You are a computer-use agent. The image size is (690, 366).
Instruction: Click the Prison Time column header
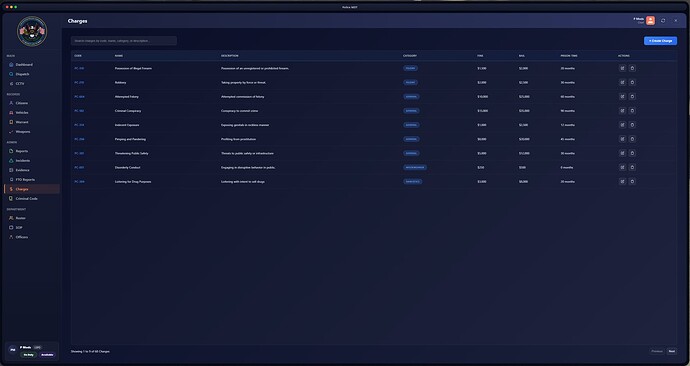click(x=569, y=56)
